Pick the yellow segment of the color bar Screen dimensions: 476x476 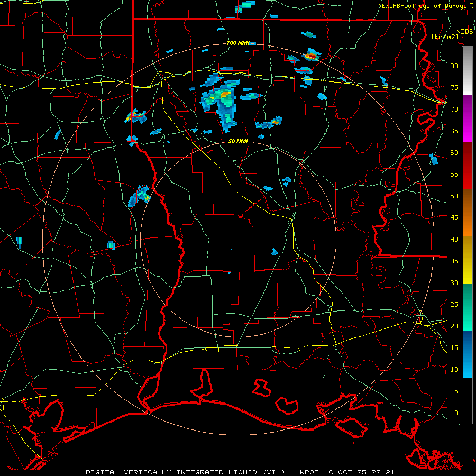coord(467,260)
